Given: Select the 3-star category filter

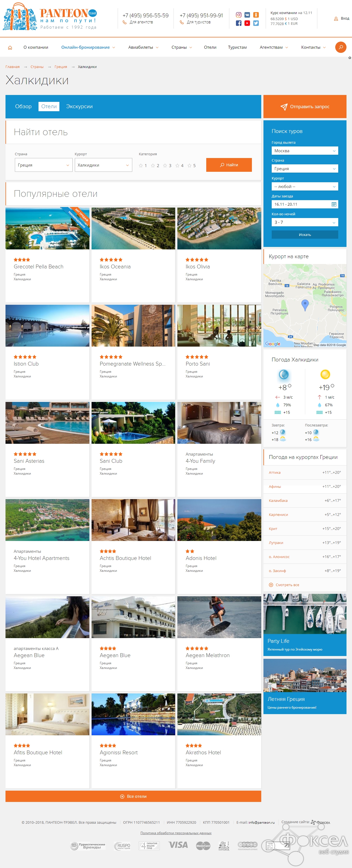Looking at the screenshot, I should [x=167, y=165].
